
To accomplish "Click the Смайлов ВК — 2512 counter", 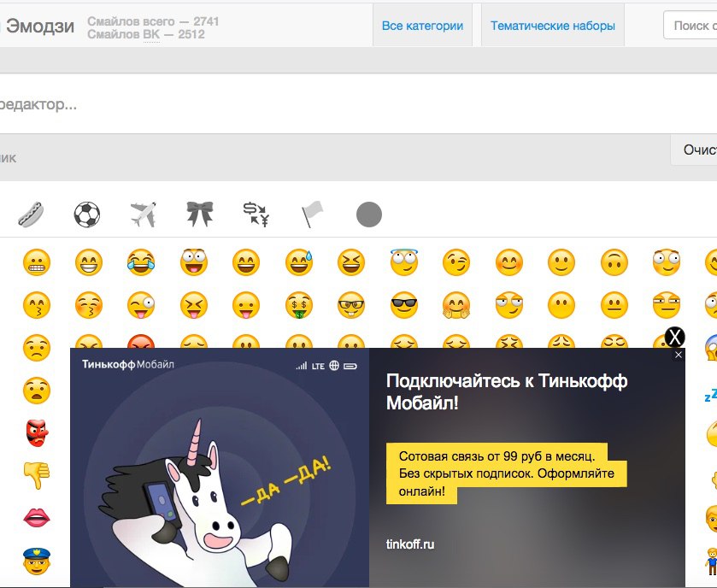I will (x=146, y=34).
